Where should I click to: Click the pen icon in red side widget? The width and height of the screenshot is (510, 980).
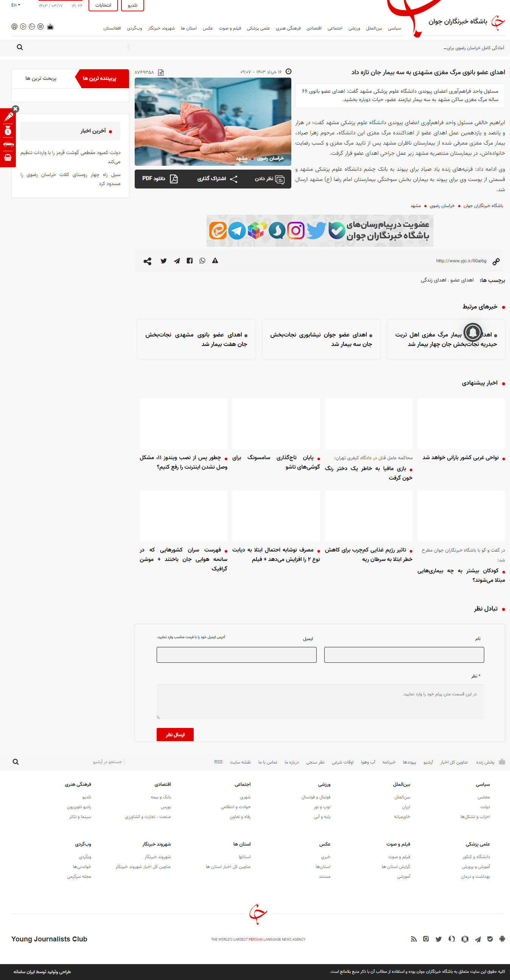coord(8,118)
